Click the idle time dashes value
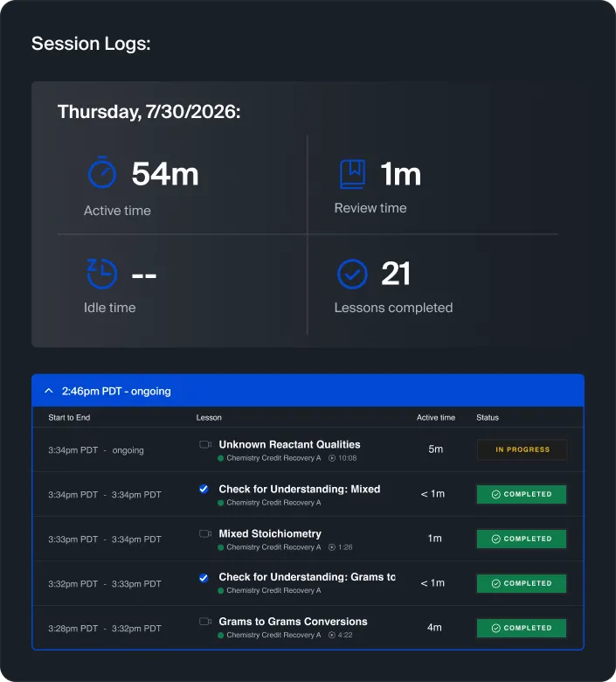 coord(144,275)
